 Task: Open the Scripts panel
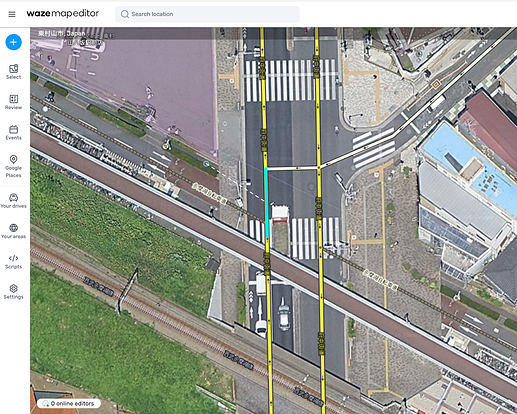(x=13, y=262)
